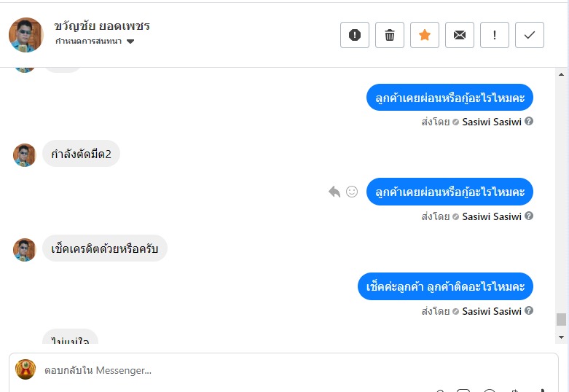The height and width of the screenshot is (392, 569).
Task: Mark conversation as spam using octagon icon
Action: [355, 35]
